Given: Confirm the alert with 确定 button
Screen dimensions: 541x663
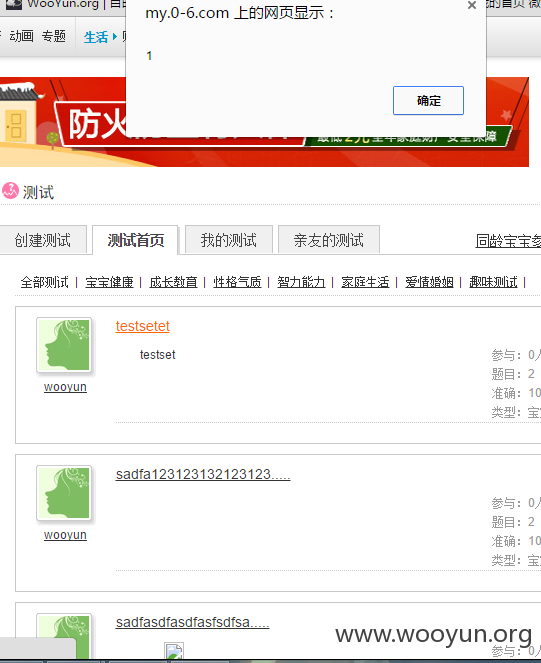Looking at the screenshot, I should (428, 101).
